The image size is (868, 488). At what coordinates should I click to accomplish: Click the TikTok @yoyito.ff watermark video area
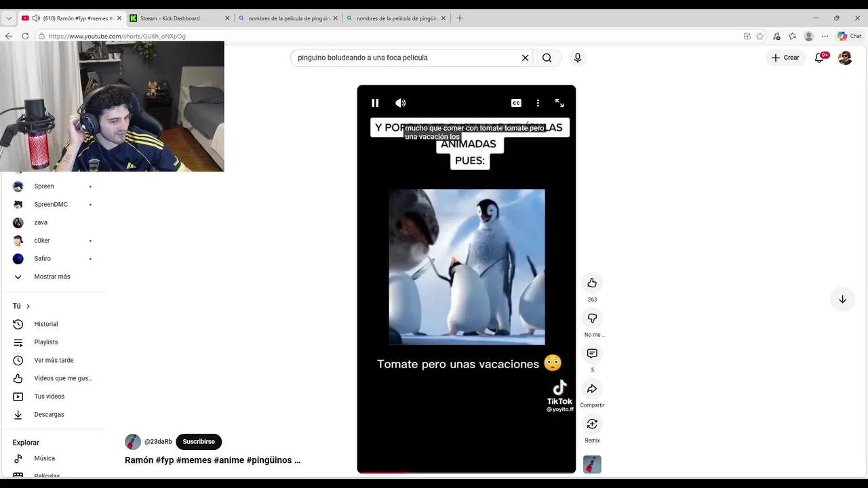coord(560,397)
